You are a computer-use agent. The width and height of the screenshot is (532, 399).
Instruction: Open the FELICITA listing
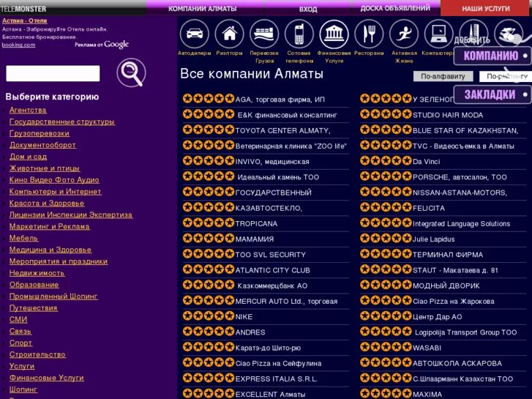pos(429,208)
